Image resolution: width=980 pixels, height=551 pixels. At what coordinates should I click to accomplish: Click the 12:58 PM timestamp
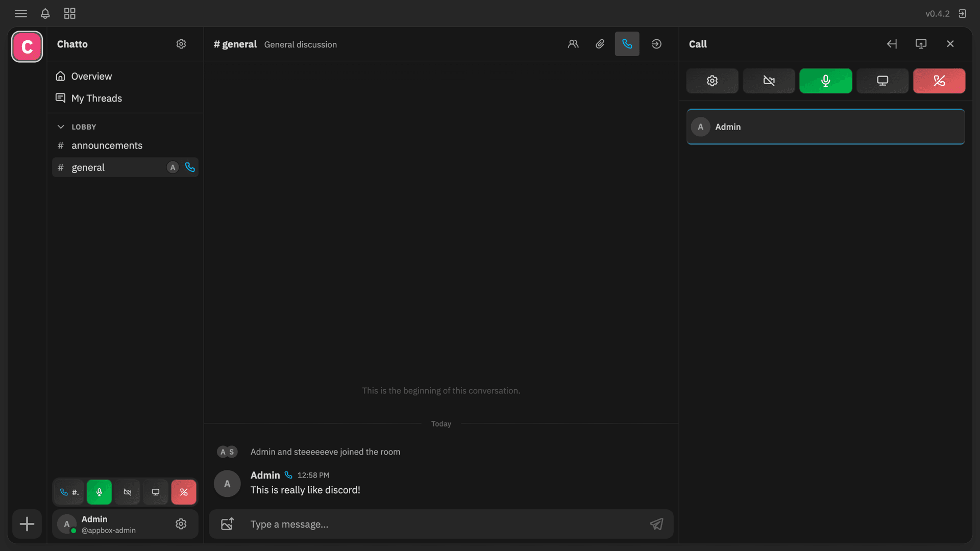click(313, 475)
